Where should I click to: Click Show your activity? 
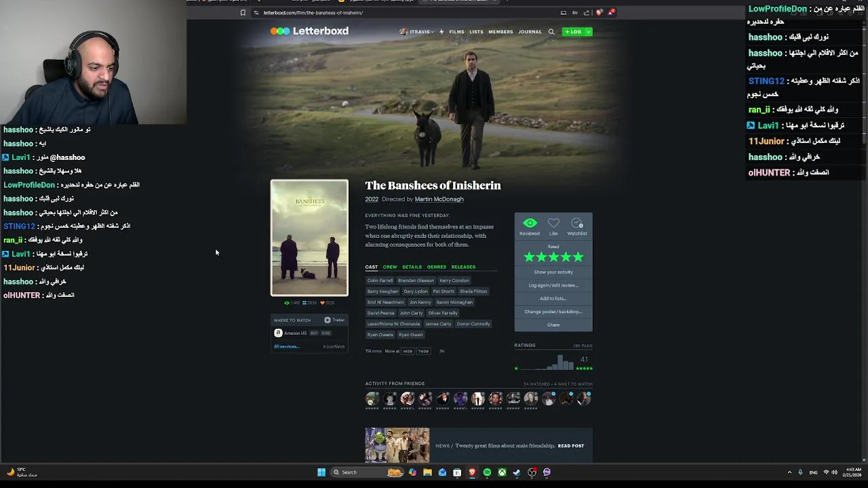pyautogui.click(x=553, y=272)
